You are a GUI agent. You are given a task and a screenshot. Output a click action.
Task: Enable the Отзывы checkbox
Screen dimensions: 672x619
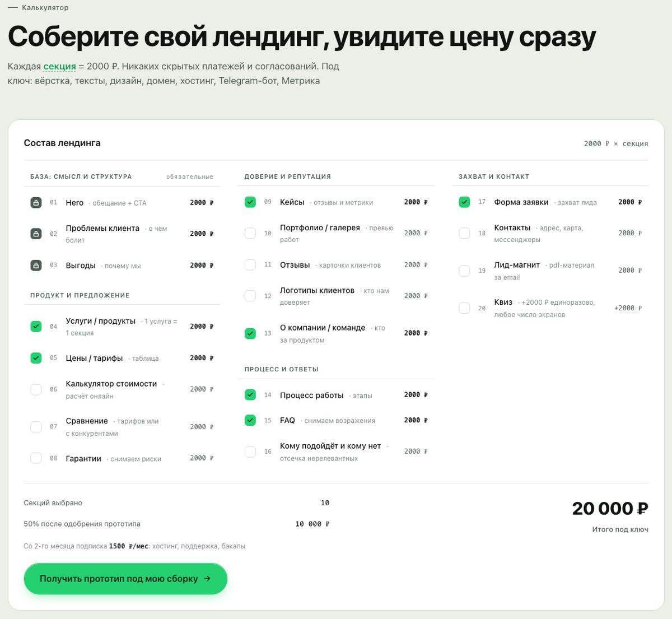tap(250, 264)
